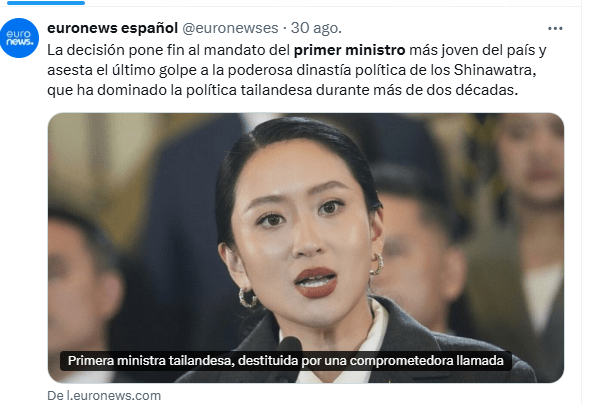This screenshot has height=405, width=607.
Task: Click the tweet line starting La decisión
Action: [297, 50]
